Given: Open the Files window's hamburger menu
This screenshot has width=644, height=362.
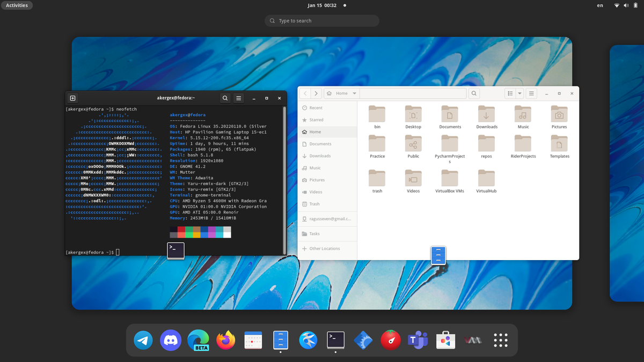Looking at the screenshot, I should 531,93.
